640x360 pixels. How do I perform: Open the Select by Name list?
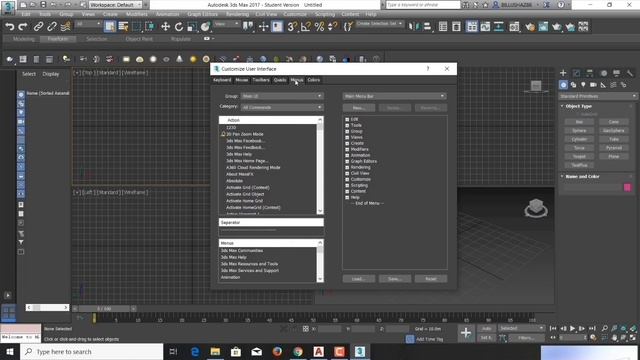(x=123, y=27)
